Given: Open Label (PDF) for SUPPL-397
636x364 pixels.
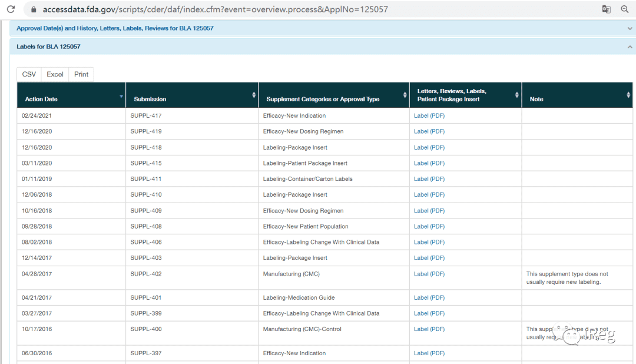Looking at the screenshot, I should pos(429,353).
